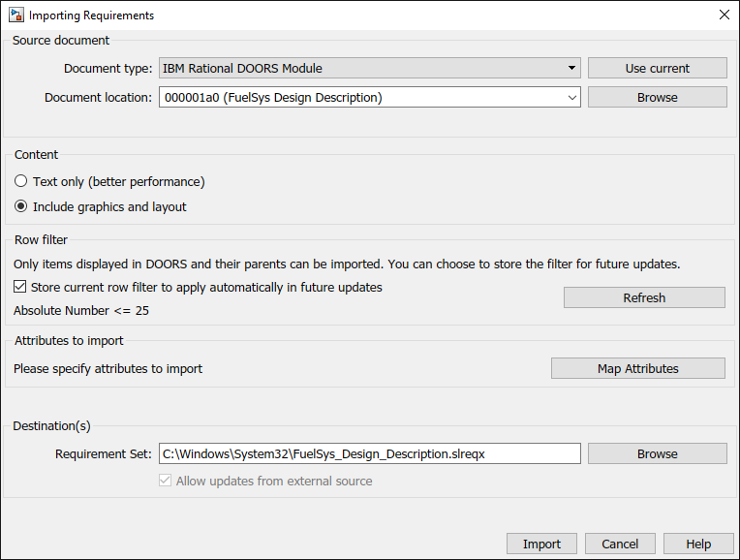Toggle Allow updates from external source

tap(167, 481)
